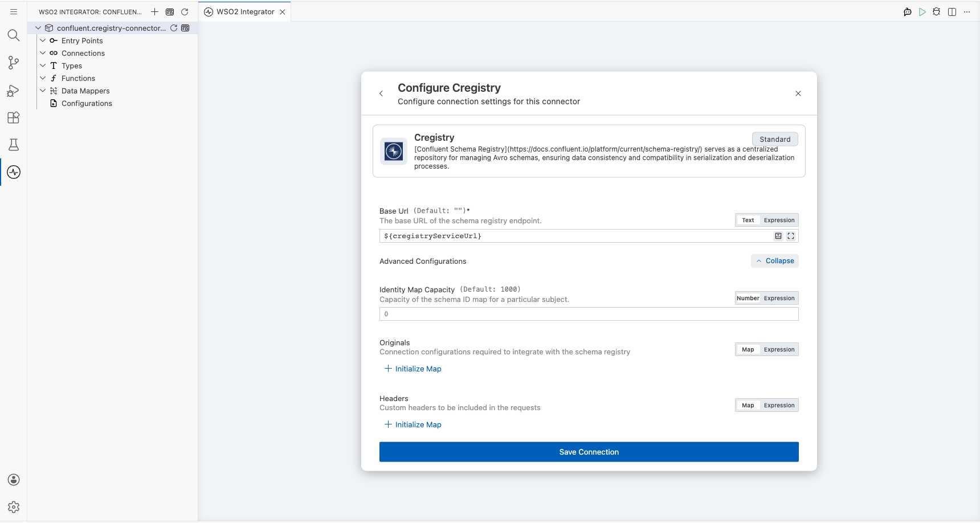The height and width of the screenshot is (523, 980).
Task: Set Originals to Map mode
Action: [748, 349]
